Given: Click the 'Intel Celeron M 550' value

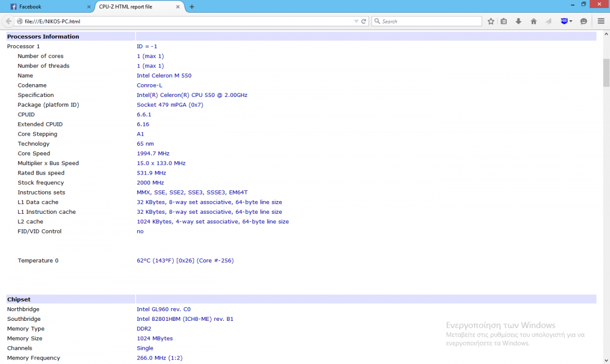Looking at the screenshot, I should [164, 76].
